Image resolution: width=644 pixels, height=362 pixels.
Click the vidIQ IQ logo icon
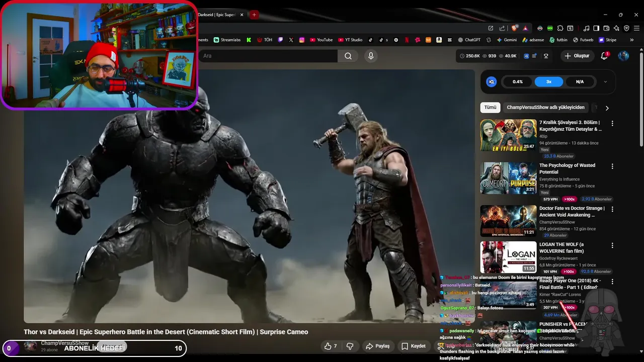point(492,81)
